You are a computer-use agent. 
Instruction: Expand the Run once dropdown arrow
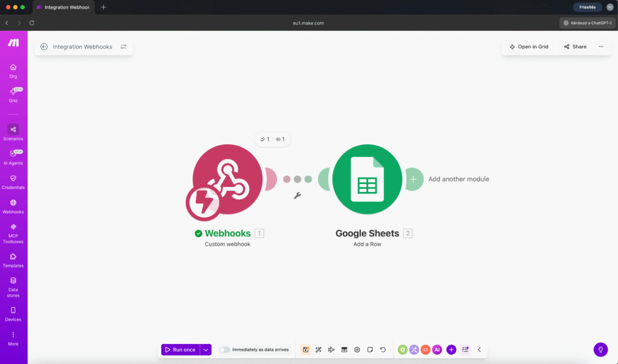coord(205,350)
